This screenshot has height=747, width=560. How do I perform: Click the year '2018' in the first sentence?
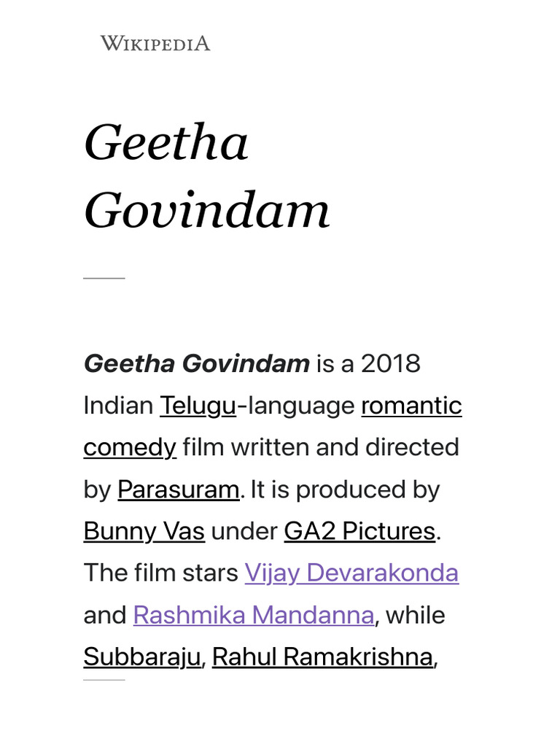click(x=391, y=363)
